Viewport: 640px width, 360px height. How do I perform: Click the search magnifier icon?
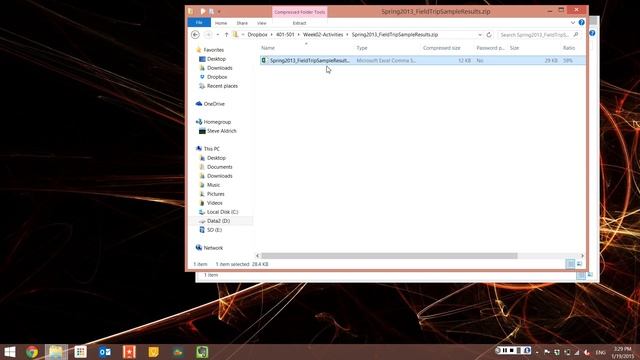point(576,35)
